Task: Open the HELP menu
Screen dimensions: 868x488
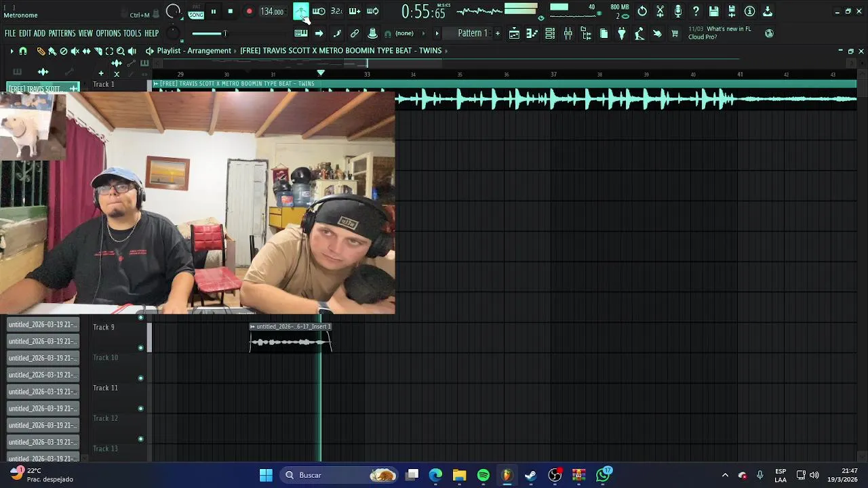Action: (151, 33)
